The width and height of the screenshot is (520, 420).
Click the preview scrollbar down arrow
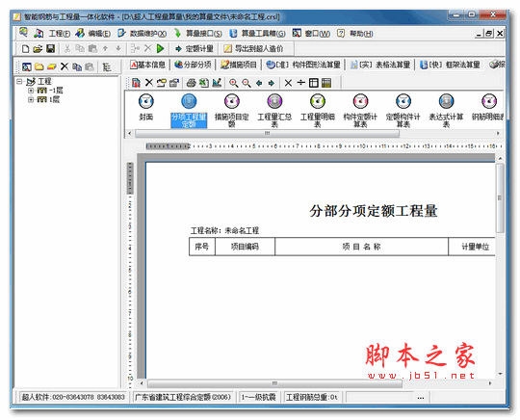(500, 374)
